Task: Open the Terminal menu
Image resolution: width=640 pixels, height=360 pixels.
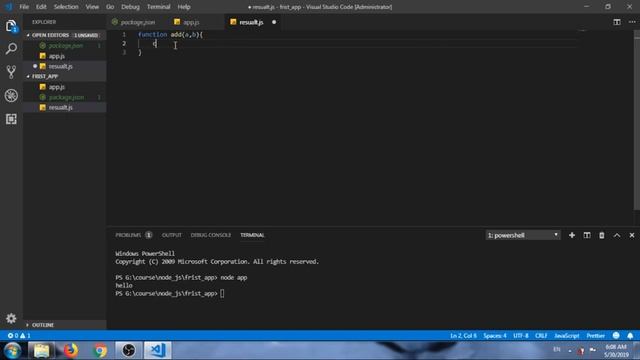Action: [x=158, y=7]
